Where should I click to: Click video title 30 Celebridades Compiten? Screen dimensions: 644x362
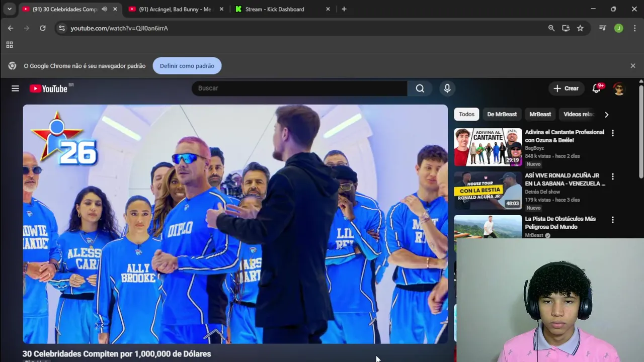pyautogui.click(x=117, y=354)
